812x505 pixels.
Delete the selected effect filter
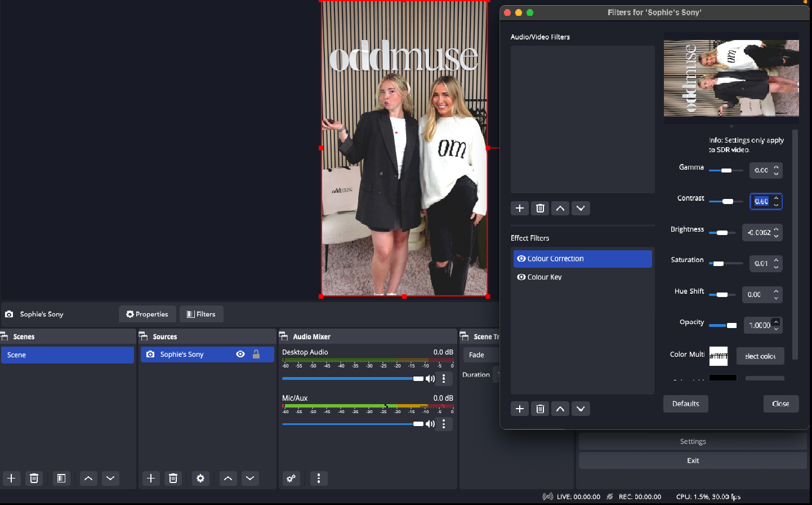point(540,409)
